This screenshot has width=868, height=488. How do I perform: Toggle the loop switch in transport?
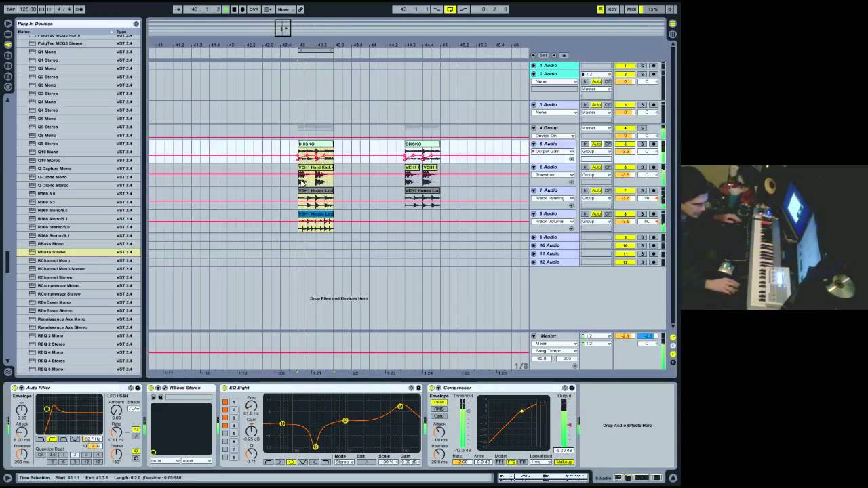tap(450, 9)
